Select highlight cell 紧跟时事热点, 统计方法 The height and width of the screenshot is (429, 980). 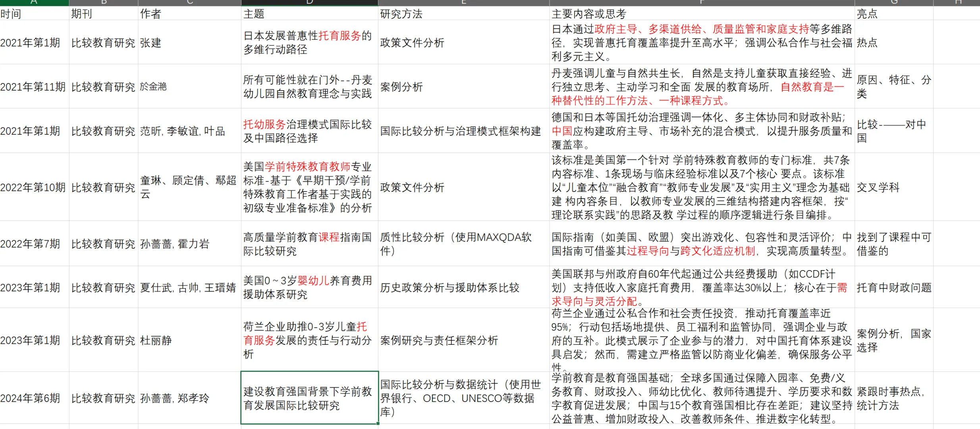point(893,398)
